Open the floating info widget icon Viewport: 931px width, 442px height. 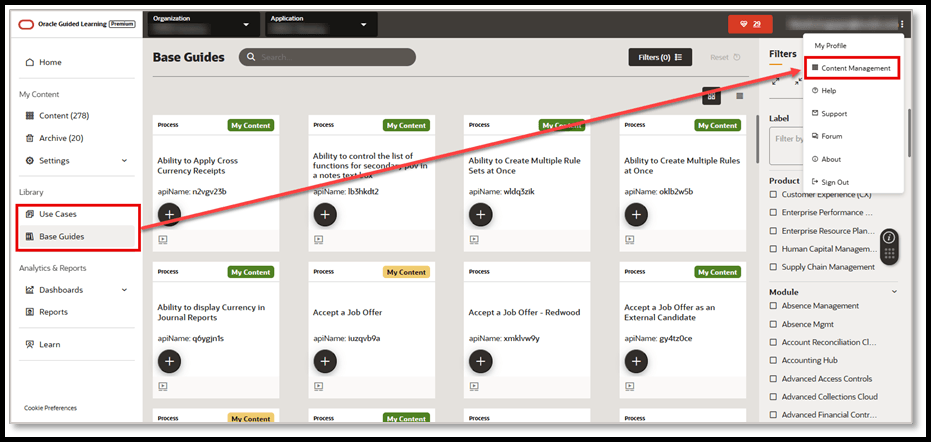pyautogui.click(x=889, y=236)
